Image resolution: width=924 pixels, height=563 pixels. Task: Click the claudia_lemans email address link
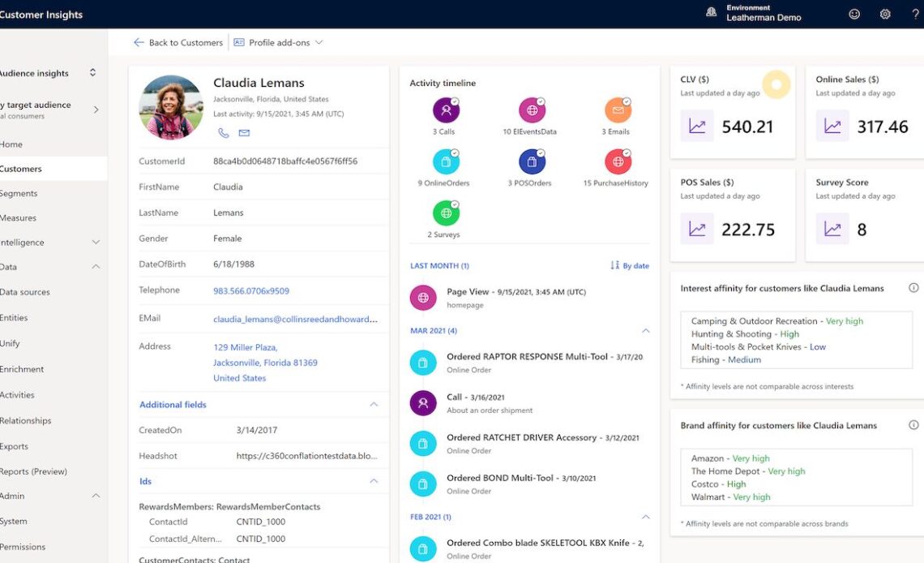pos(295,319)
